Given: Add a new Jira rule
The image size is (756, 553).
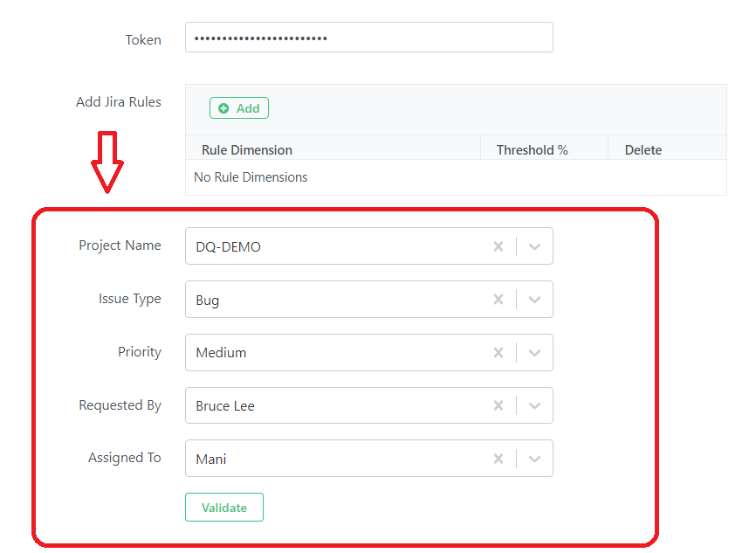Looking at the screenshot, I should pyautogui.click(x=239, y=108).
